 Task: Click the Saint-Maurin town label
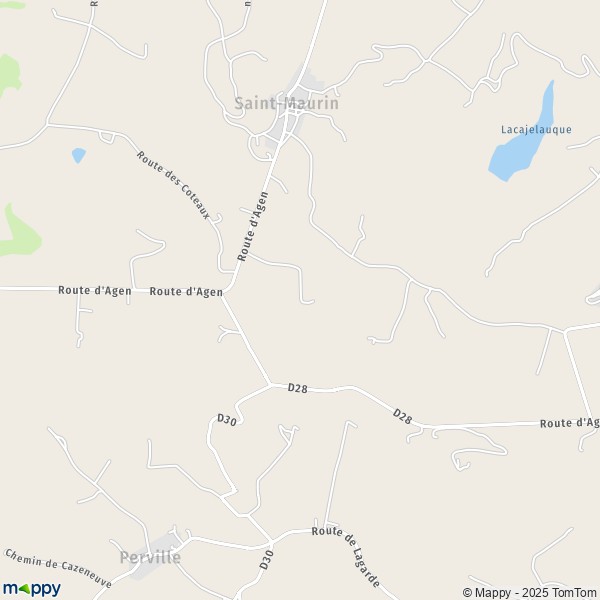pyautogui.click(x=286, y=103)
